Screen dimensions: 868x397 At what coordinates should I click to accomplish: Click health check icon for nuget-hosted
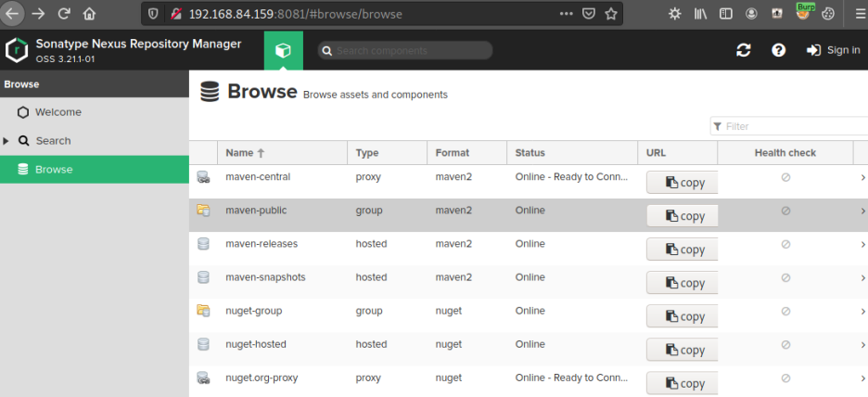(785, 344)
